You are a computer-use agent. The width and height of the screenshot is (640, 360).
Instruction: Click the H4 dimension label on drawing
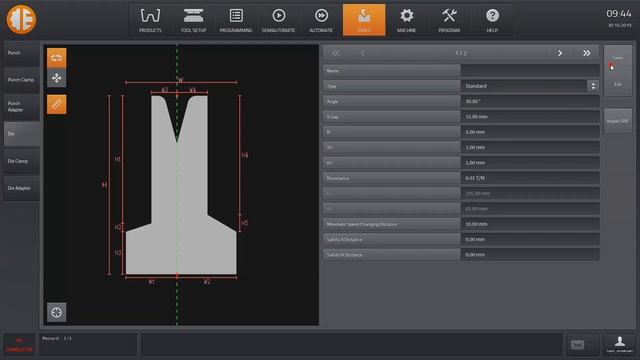click(244, 155)
